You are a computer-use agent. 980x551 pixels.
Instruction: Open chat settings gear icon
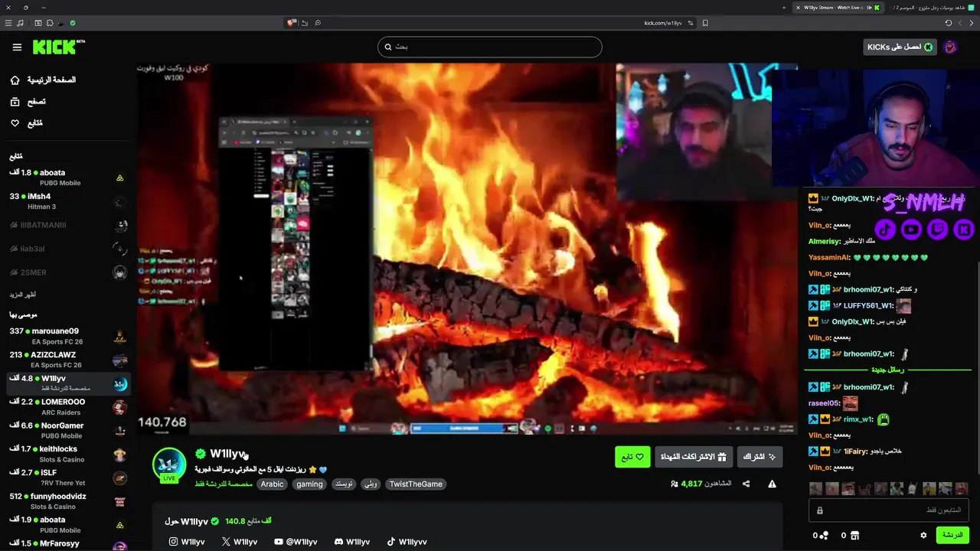click(923, 536)
